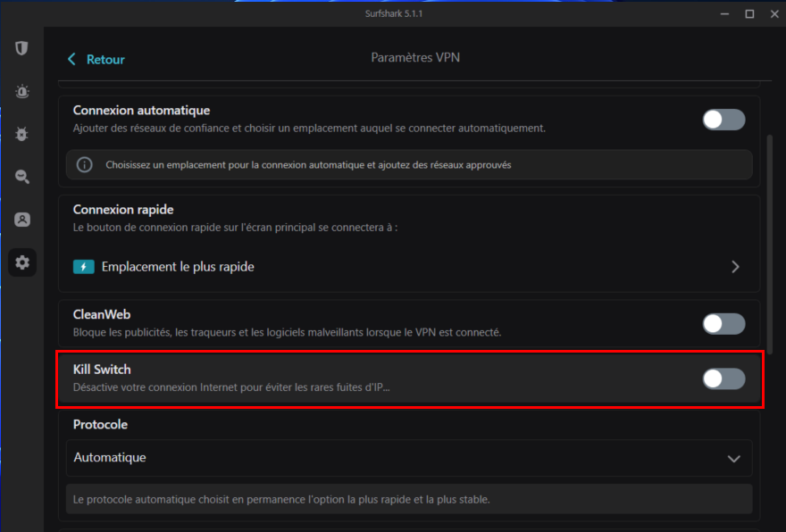Maximize the Surfshark window
The image size is (786, 532).
click(x=749, y=14)
